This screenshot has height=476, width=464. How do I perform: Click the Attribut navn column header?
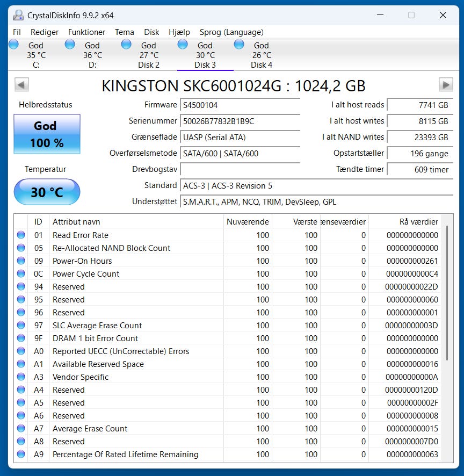tap(136, 221)
